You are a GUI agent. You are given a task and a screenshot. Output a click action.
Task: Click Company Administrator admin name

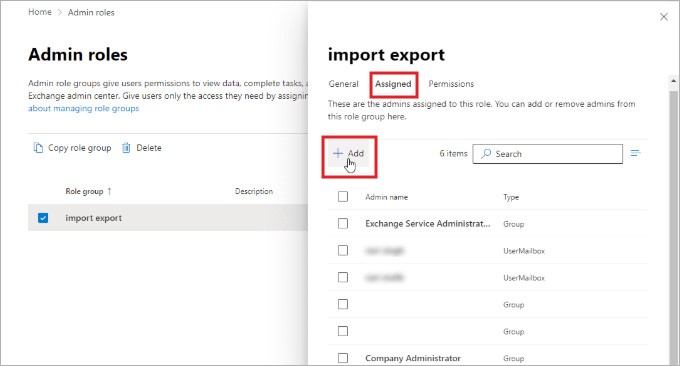click(x=413, y=358)
